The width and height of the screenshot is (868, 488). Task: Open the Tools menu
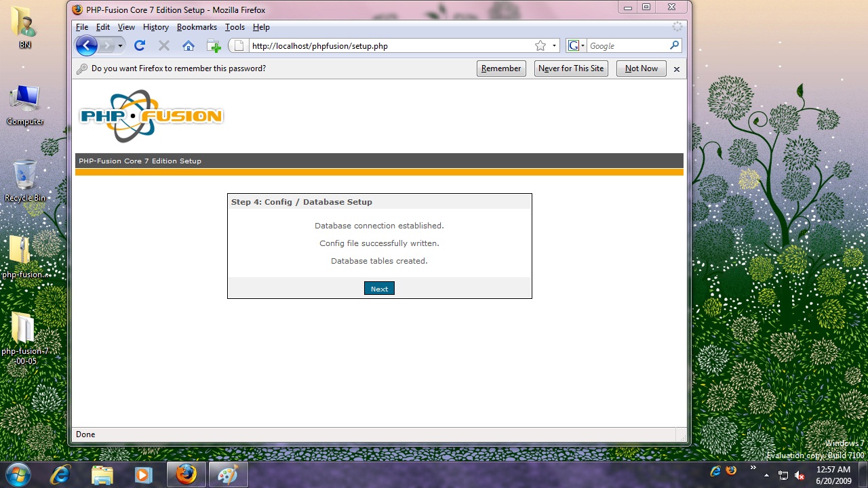(x=235, y=27)
